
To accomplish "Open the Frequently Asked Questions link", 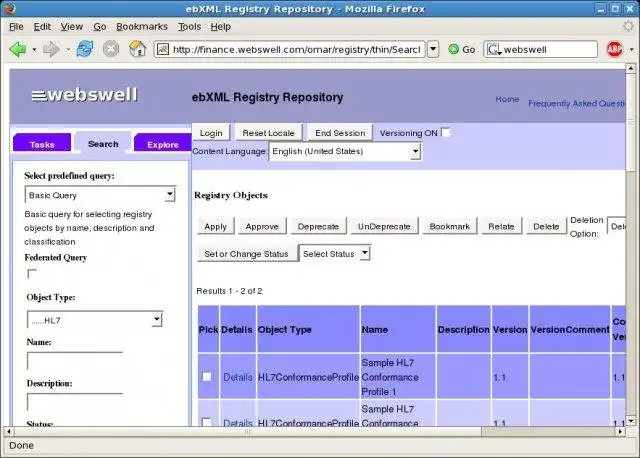I will point(577,103).
